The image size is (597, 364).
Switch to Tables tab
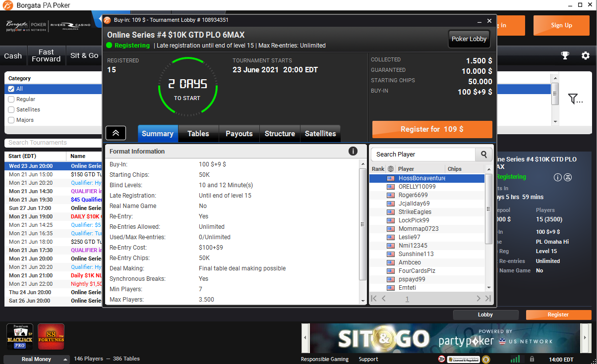198,134
